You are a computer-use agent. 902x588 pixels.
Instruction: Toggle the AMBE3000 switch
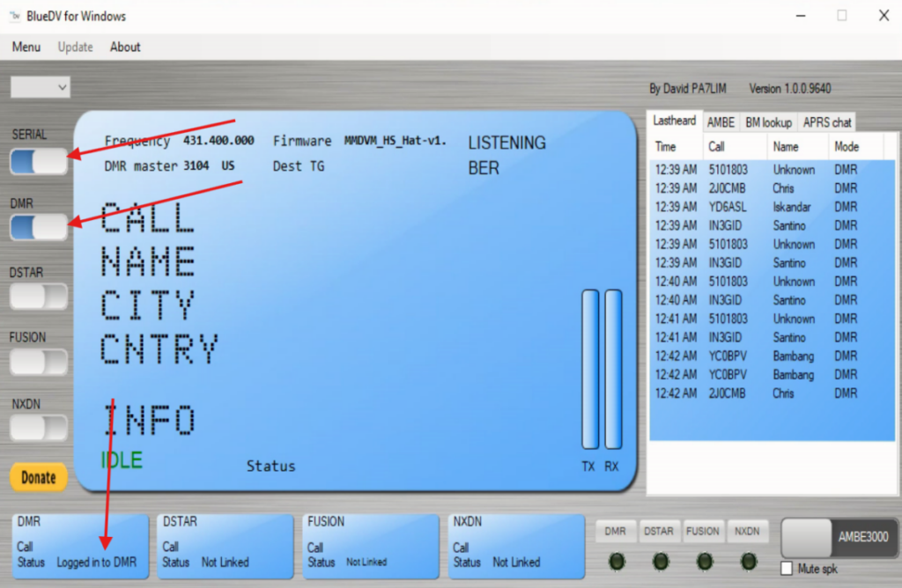pyautogui.click(x=837, y=537)
